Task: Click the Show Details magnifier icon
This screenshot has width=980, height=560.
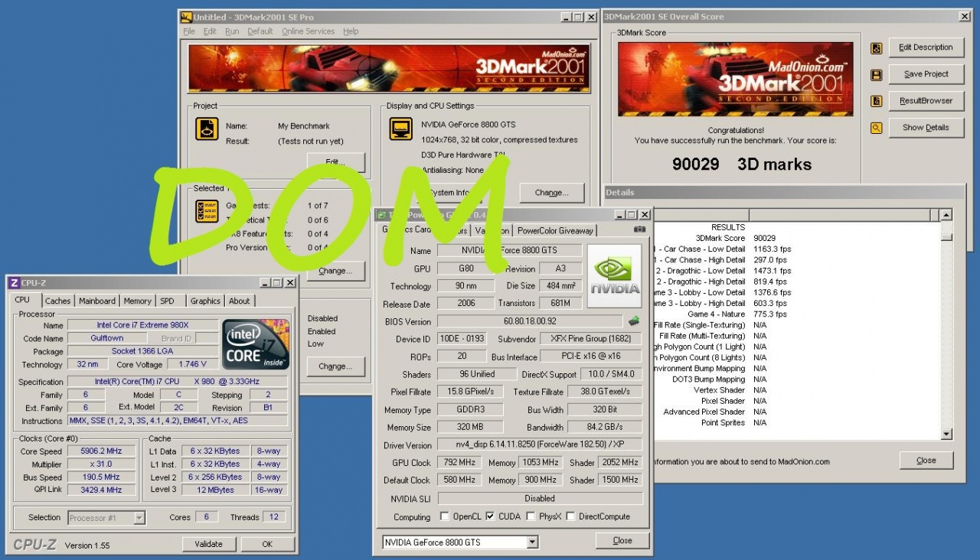Action: [877, 128]
